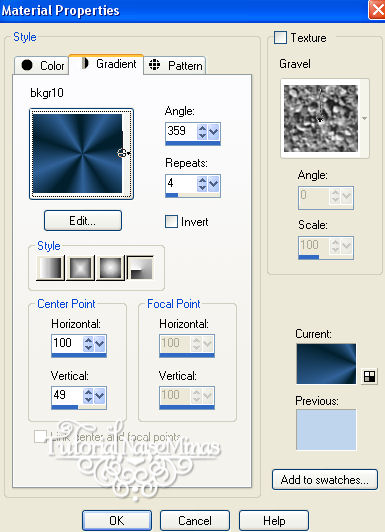Open the Gravel texture picker dropdown
Image resolution: width=385 pixels, height=532 pixels.
tap(365, 118)
